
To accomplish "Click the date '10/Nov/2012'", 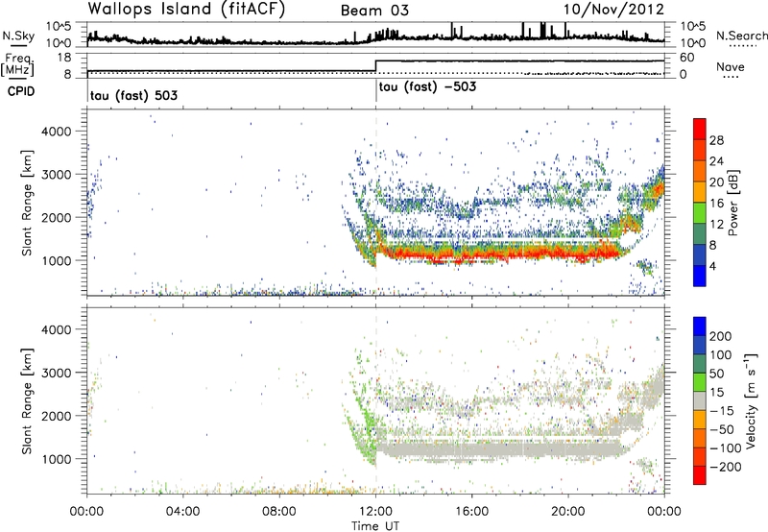I will point(613,10).
